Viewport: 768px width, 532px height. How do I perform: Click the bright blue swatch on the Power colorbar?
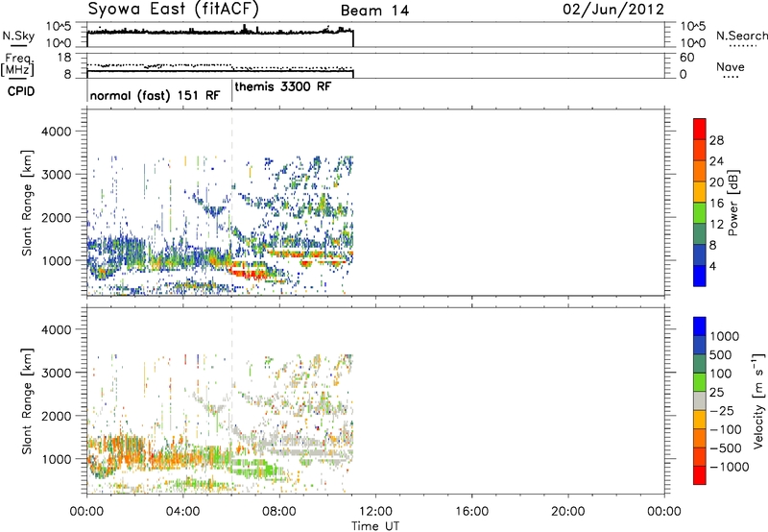(700, 276)
